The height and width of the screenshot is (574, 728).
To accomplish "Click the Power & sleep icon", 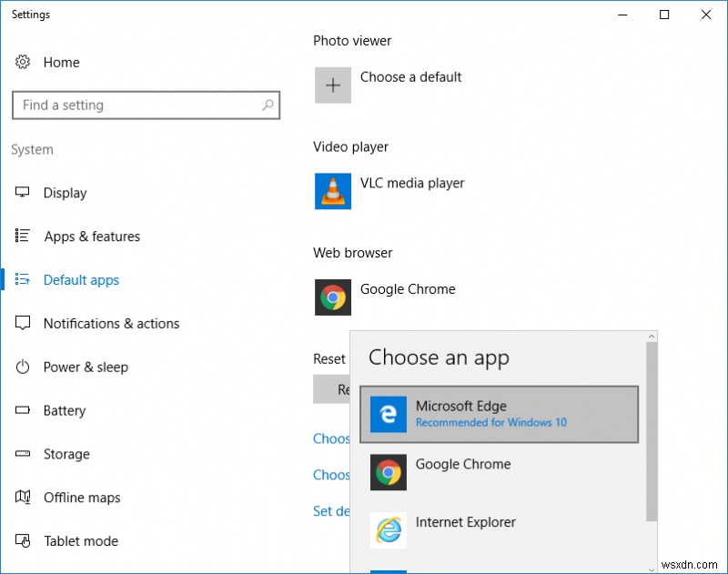I will [22, 368].
